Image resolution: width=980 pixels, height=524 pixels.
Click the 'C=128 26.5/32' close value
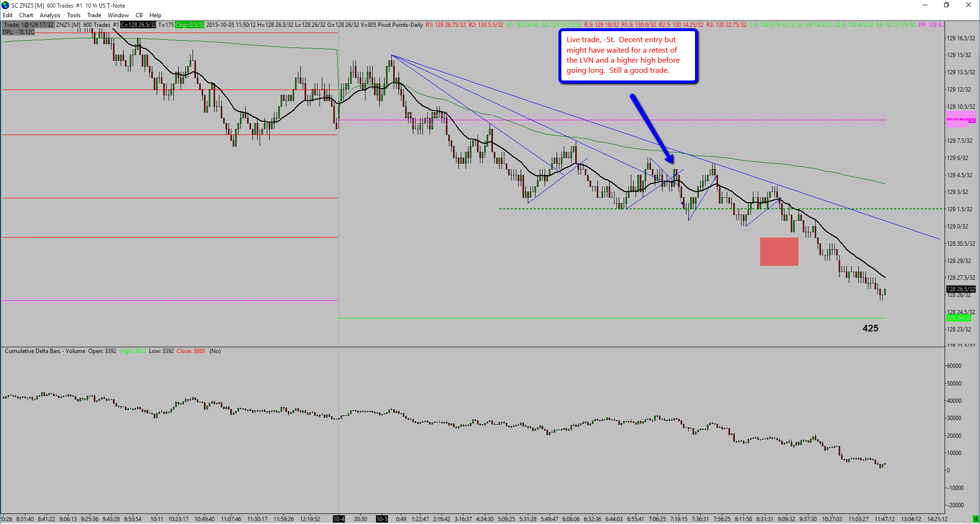138,25
